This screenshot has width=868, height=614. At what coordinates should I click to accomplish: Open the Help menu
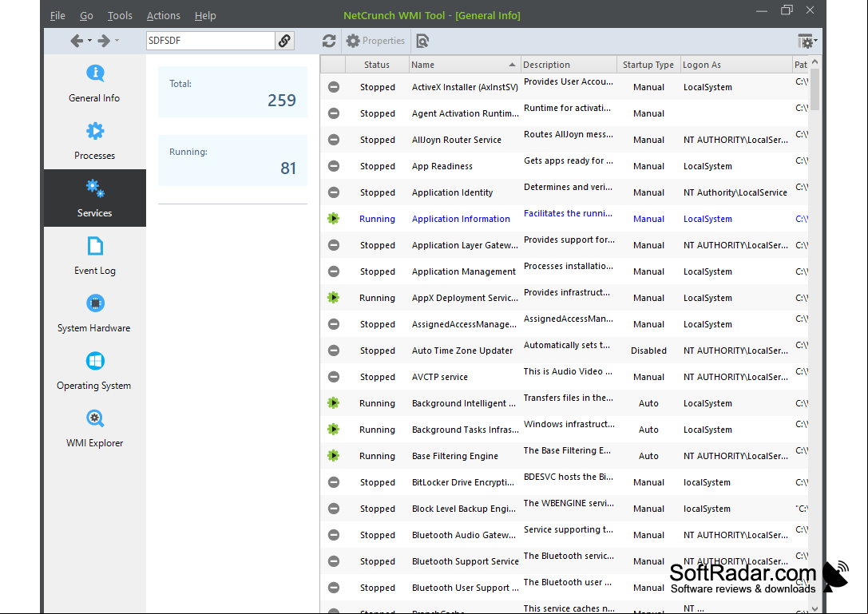[205, 15]
